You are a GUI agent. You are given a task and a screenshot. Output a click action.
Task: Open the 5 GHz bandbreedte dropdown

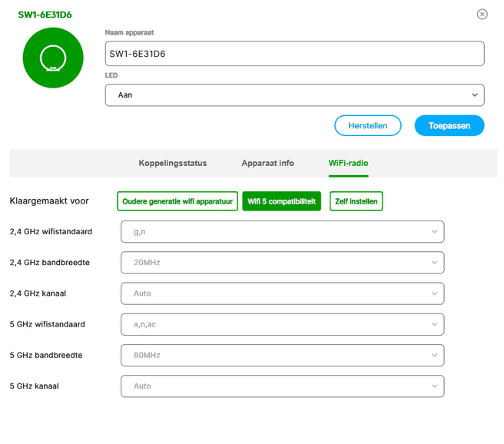282,355
